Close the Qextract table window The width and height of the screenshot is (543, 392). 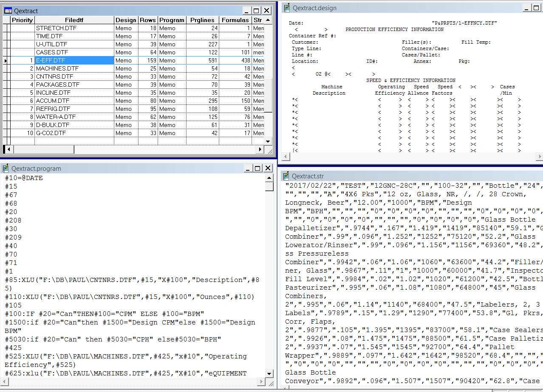tap(267, 11)
